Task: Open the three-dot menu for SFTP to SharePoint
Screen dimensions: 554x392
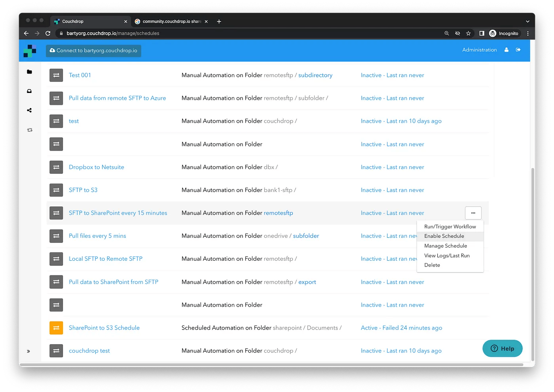Action: point(473,213)
